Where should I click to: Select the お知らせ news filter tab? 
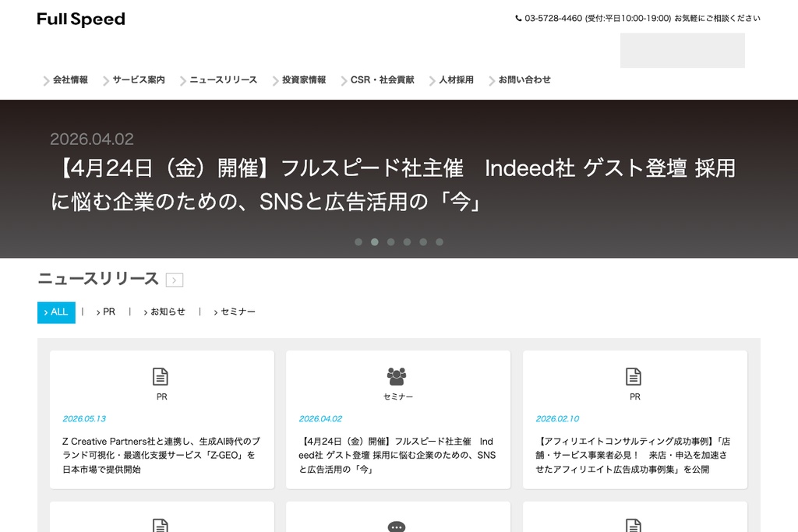pos(165,312)
